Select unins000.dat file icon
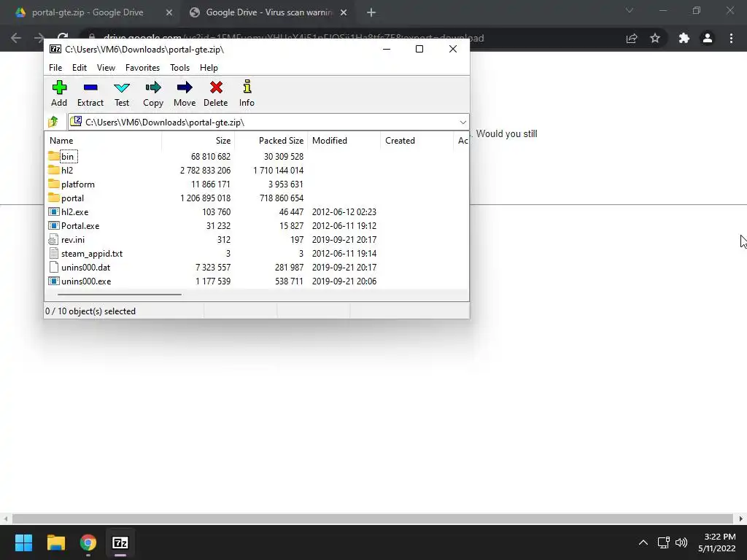 point(54,267)
